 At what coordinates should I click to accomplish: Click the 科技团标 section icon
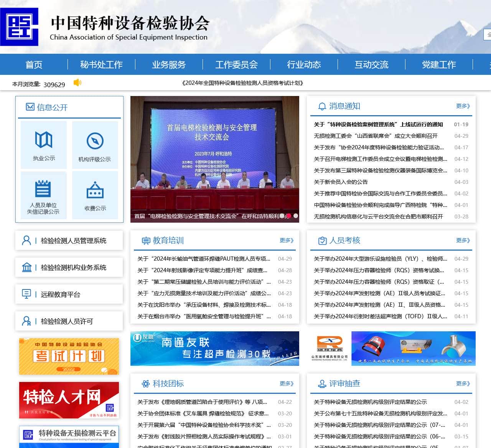[146, 384]
